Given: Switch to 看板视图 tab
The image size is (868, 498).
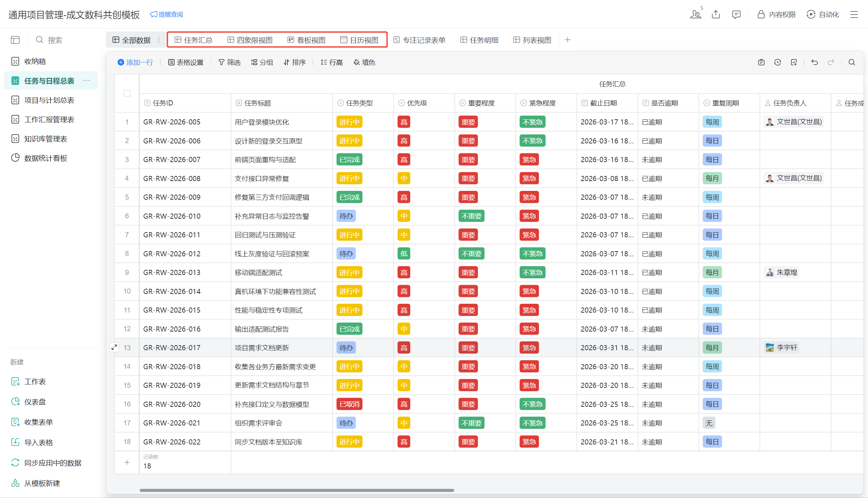Looking at the screenshot, I should (x=307, y=40).
